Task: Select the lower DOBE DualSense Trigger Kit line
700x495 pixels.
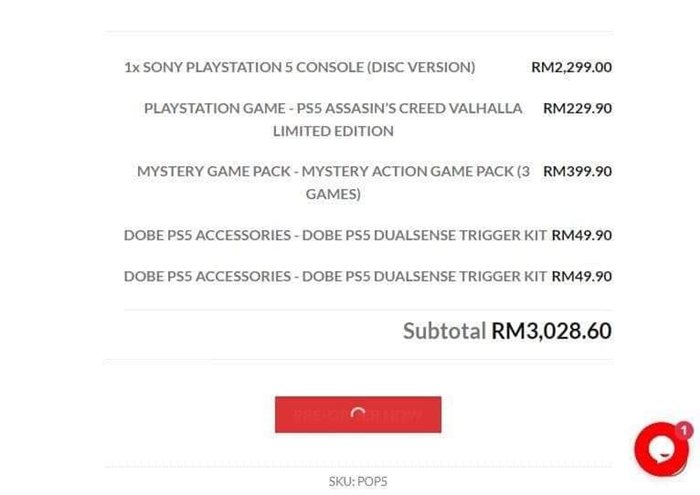Action: (335, 276)
